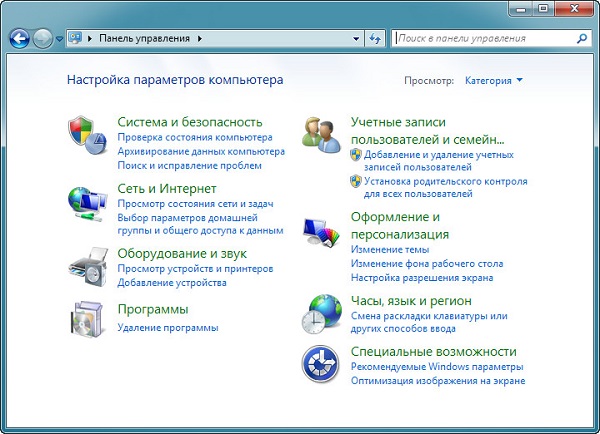Click Удаление программы link

click(x=168, y=328)
